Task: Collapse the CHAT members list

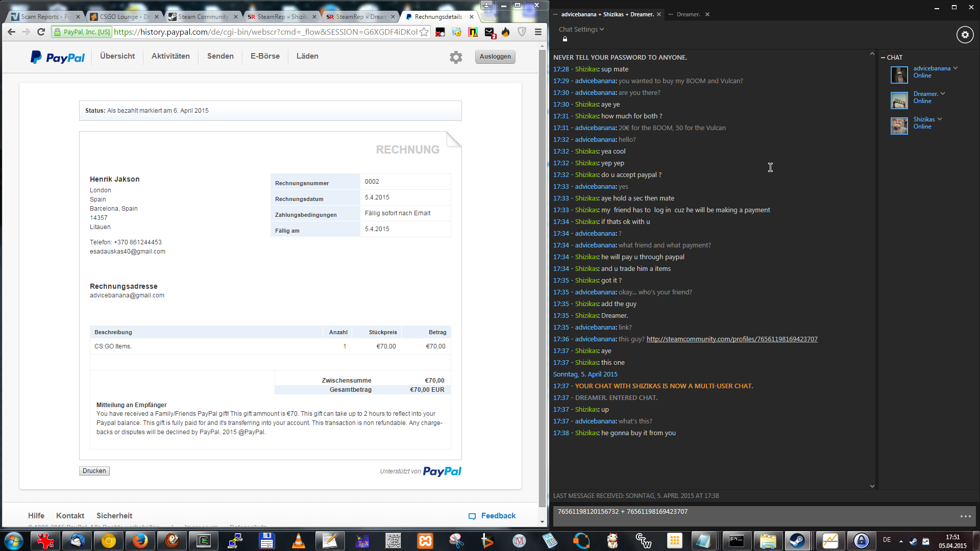Action: (x=883, y=58)
